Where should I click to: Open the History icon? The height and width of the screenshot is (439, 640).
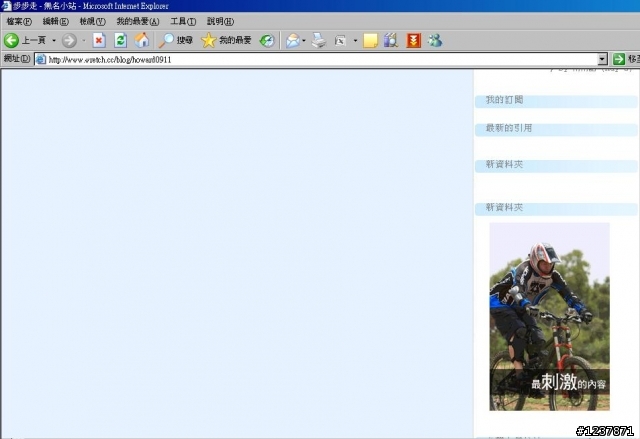267,40
